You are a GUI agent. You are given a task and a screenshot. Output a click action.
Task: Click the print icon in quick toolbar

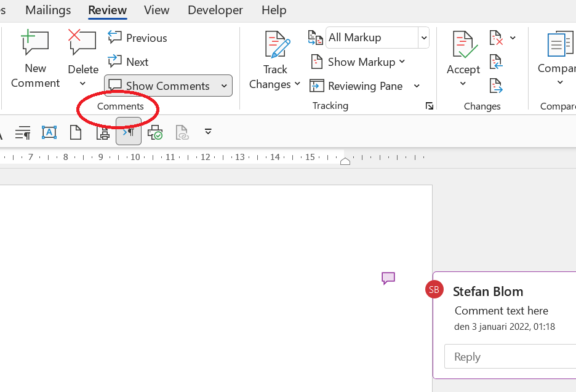tap(103, 132)
